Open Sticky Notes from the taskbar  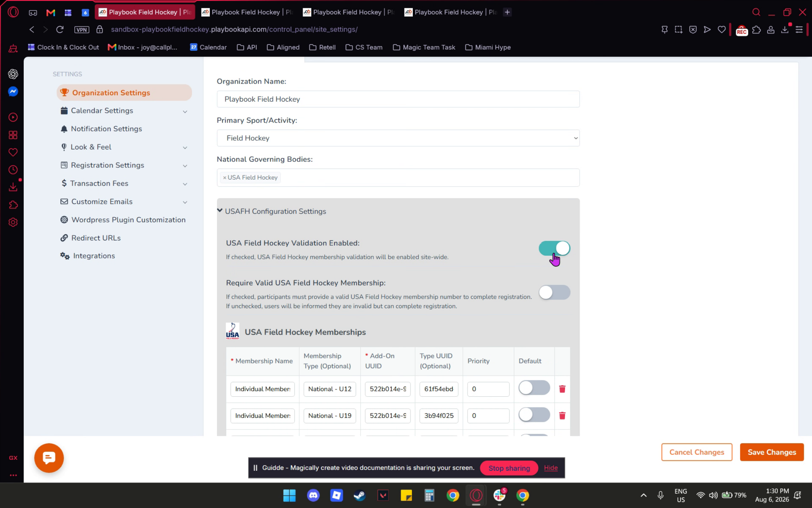coord(406,496)
